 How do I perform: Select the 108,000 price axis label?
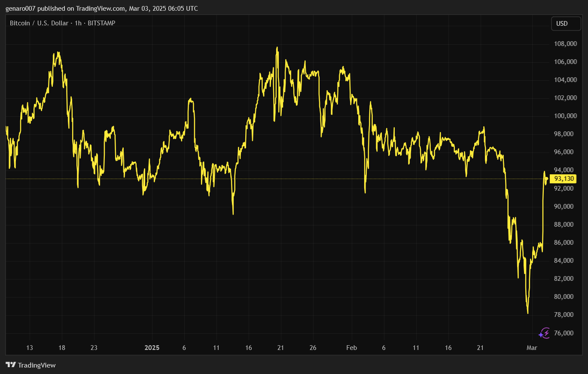point(565,44)
